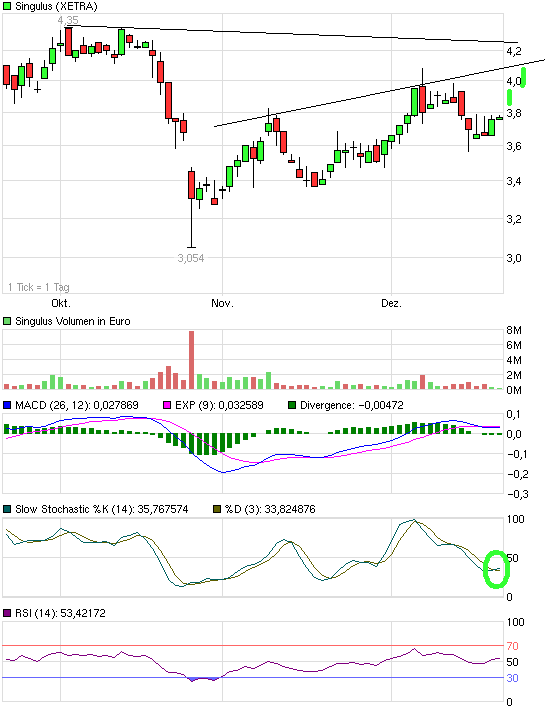Screen dimensions: 545x710
Task: Click the 8M volume axis label
Action: 514,330
